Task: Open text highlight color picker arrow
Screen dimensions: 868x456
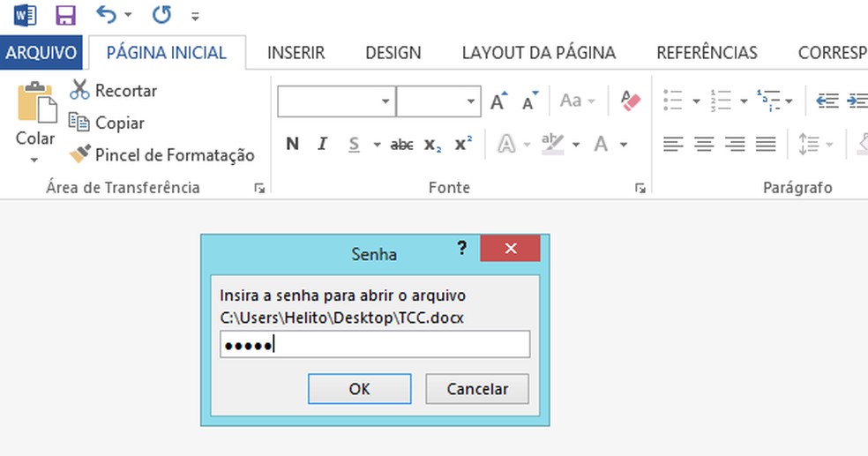Action: (x=576, y=145)
